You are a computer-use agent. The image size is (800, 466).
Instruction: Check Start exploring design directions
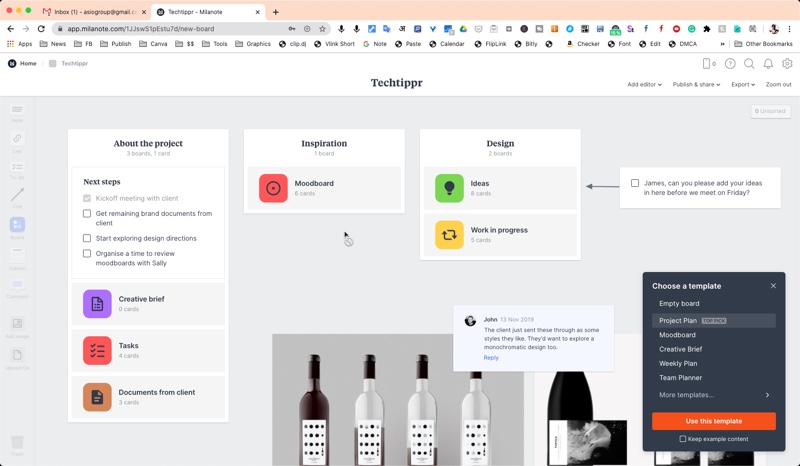pos(87,238)
